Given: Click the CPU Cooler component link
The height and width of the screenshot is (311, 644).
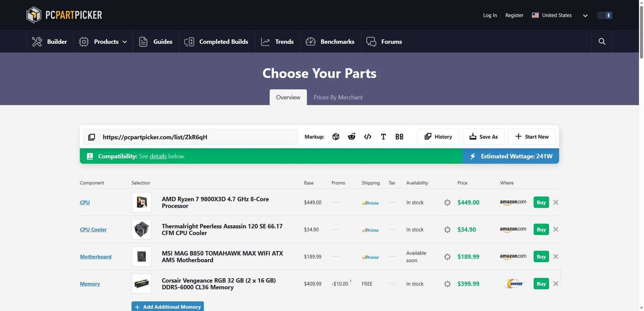Looking at the screenshot, I should pos(93,230).
